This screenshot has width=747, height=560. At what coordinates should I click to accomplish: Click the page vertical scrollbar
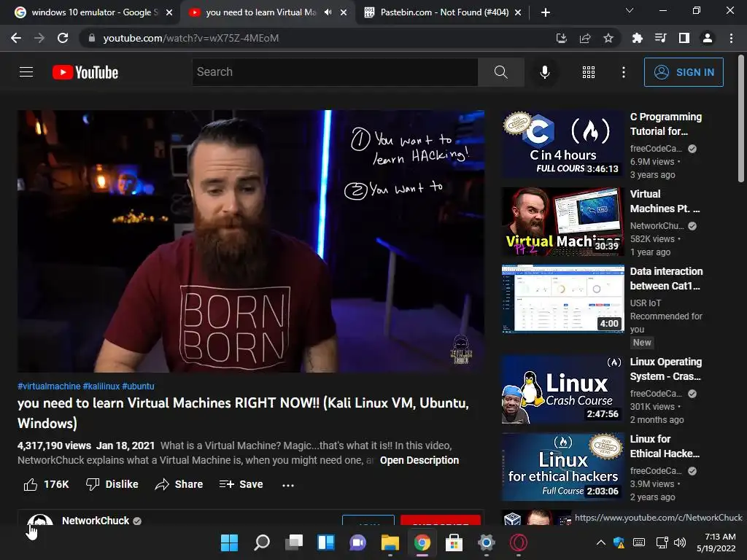(741, 119)
